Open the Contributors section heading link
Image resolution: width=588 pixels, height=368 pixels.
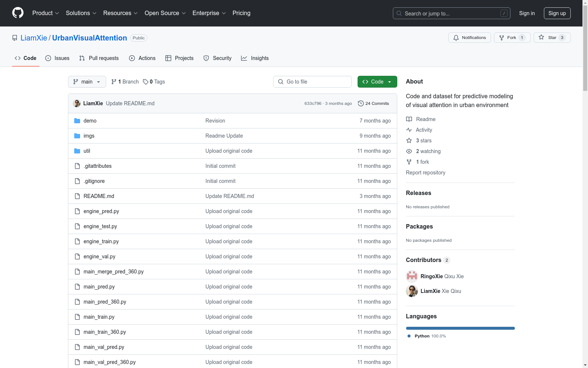(428, 260)
